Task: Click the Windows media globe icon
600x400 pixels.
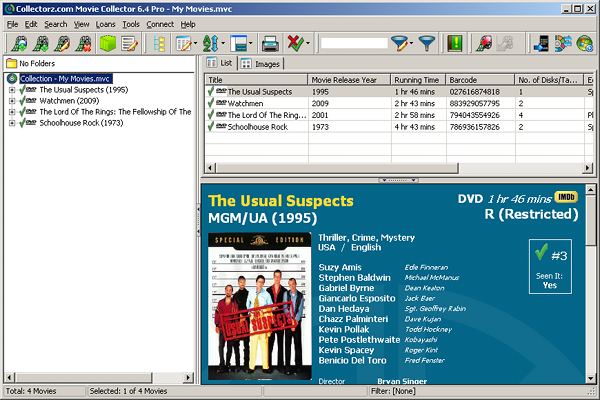Action: pyautogui.click(x=585, y=44)
